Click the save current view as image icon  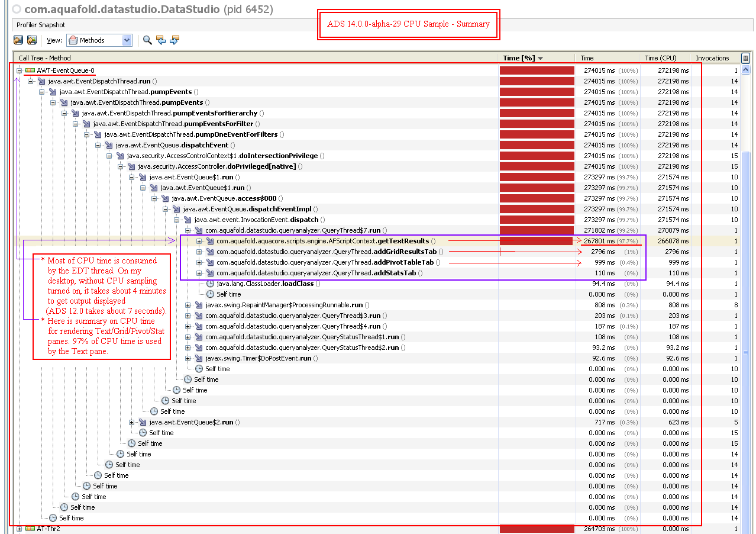32,40
